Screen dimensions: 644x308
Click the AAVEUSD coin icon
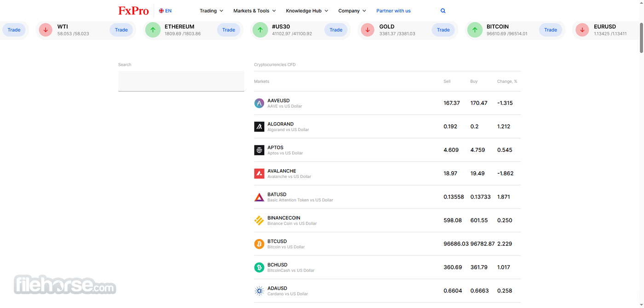(x=259, y=103)
